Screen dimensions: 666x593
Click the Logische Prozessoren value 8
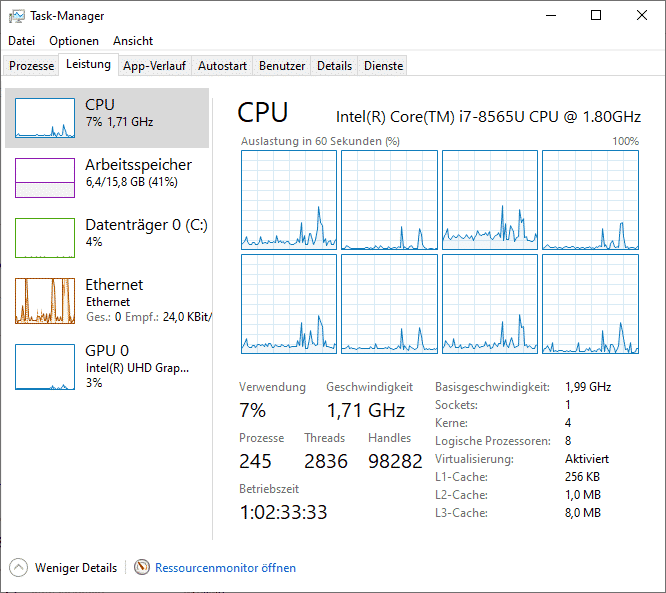pyautogui.click(x=568, y=441)
